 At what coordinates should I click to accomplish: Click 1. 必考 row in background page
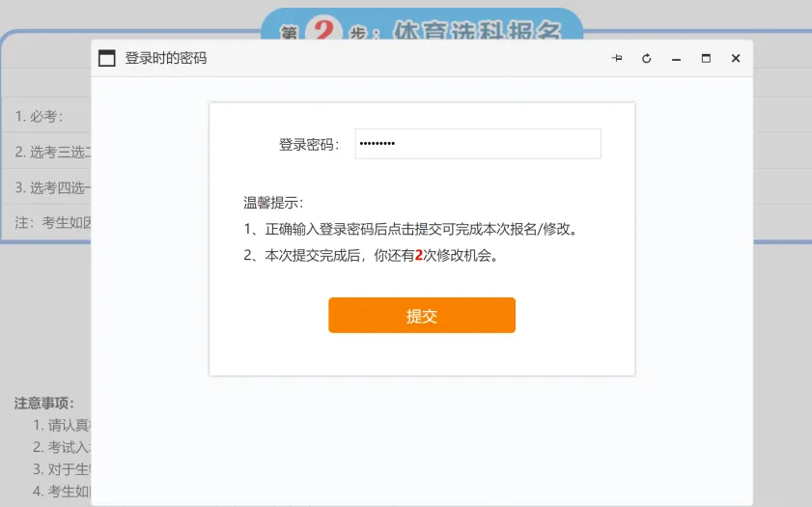click(40, 117)
